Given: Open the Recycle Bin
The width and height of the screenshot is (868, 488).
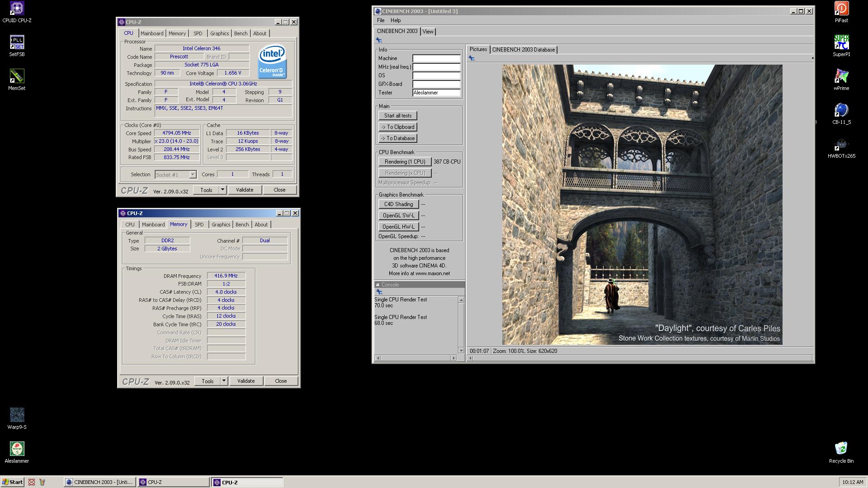Looking at the screenshot, I should [841, 452].
